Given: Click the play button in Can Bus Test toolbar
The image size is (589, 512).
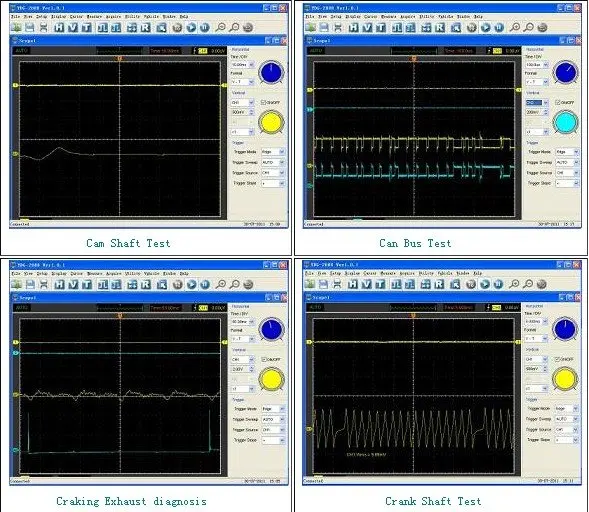Looking at the screenshot, I should [486, 27].
